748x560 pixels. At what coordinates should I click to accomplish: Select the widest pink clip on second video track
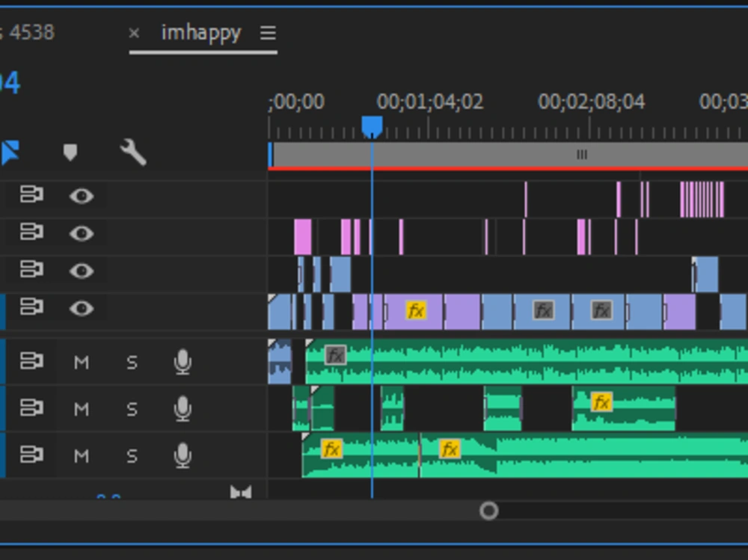[303, 236]
